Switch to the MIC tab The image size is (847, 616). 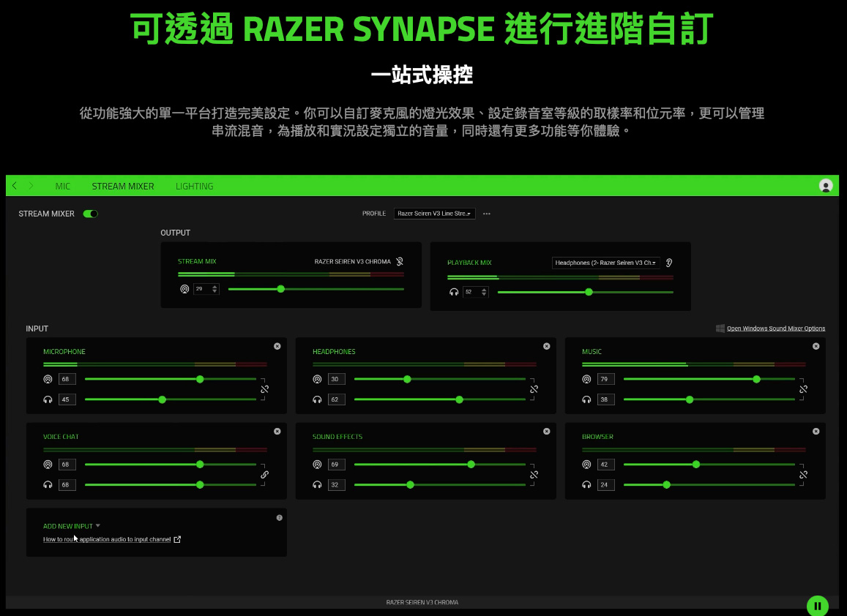click(63, 187)
